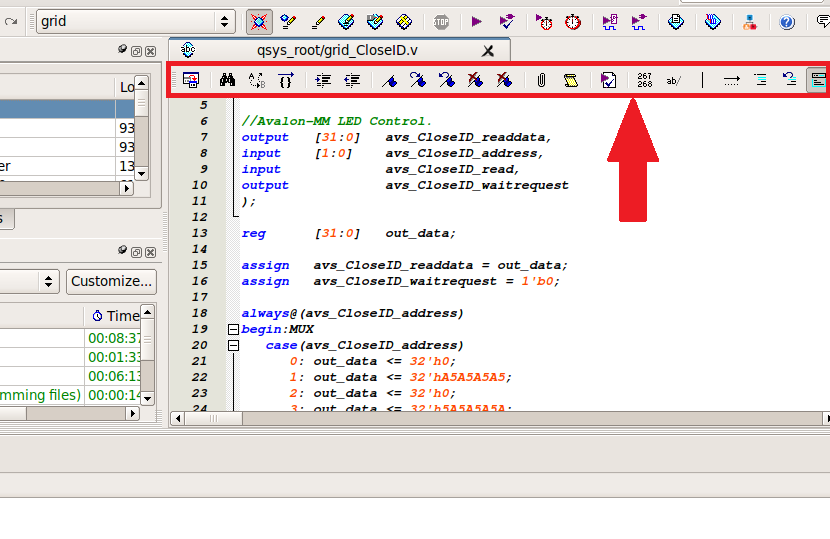Viewport: 830px width, 539px height.
Task: Click the redo arrow icon
Action: pyautogui.click(x=11, y=22)
